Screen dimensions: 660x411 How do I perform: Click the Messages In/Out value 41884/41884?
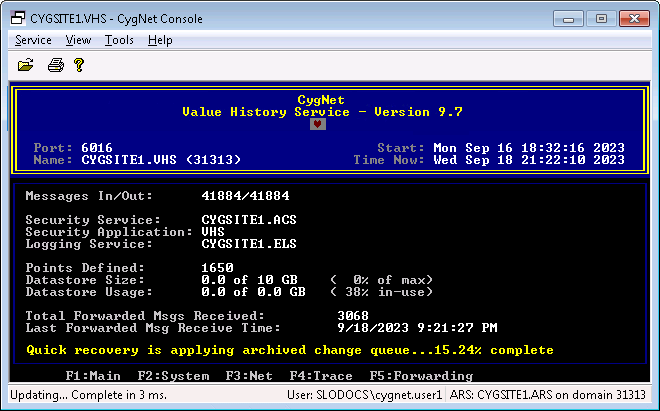click(x=245, y=196)
